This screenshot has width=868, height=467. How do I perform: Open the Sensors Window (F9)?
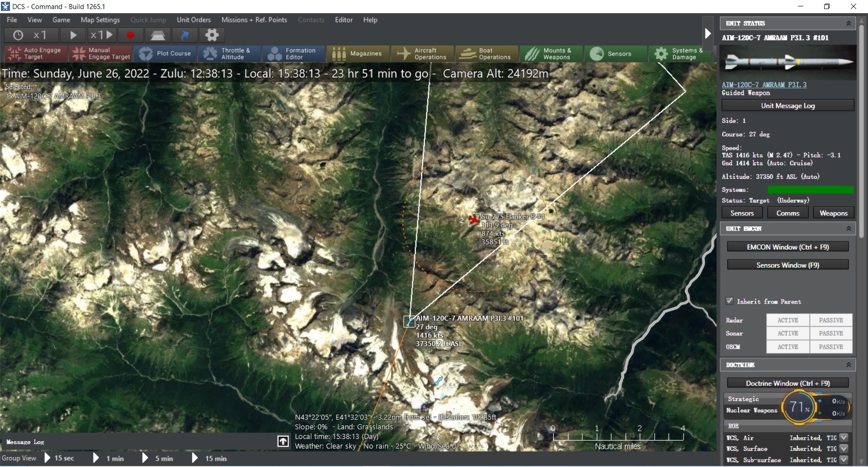788,265
